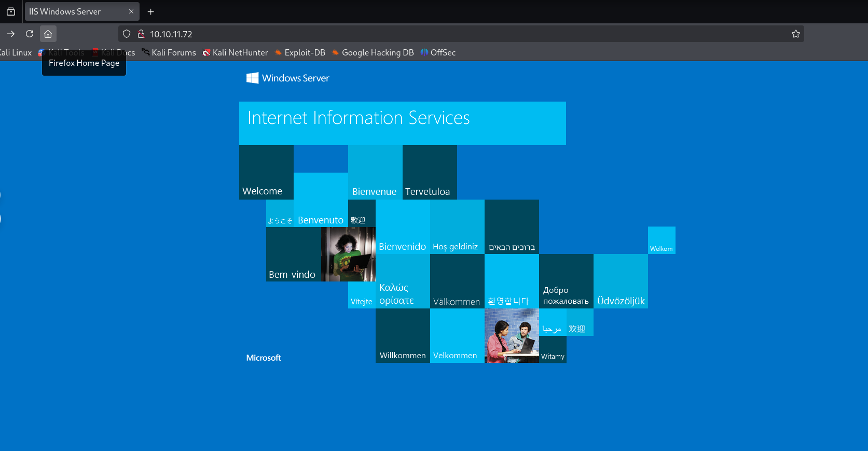Image resolution: width=868 pixels, height=451 pixels.
Task: Open the Google Hacking DB bookmark
Action: click(x=373, y=53)
